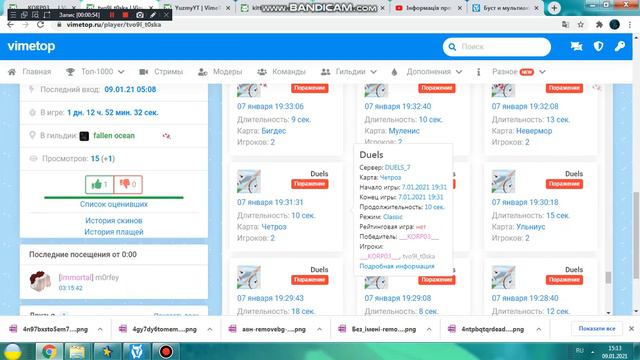Click the Duels game icon of 19:29:43 match
The image size is (640, 360).
[249, 277]
